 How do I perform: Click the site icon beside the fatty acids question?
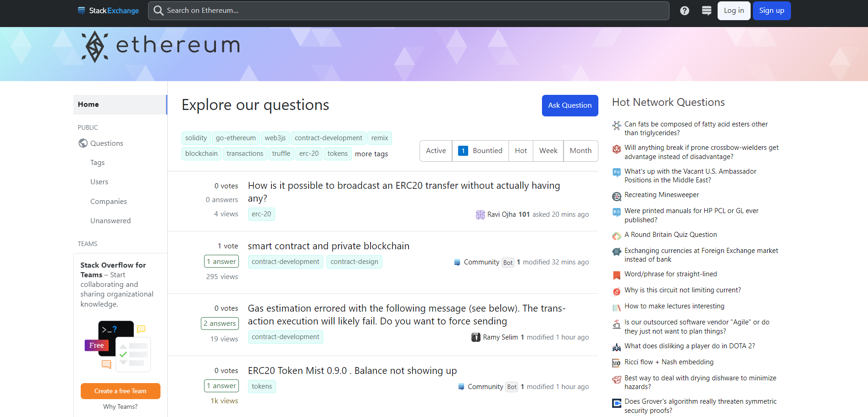coord(616,126)
